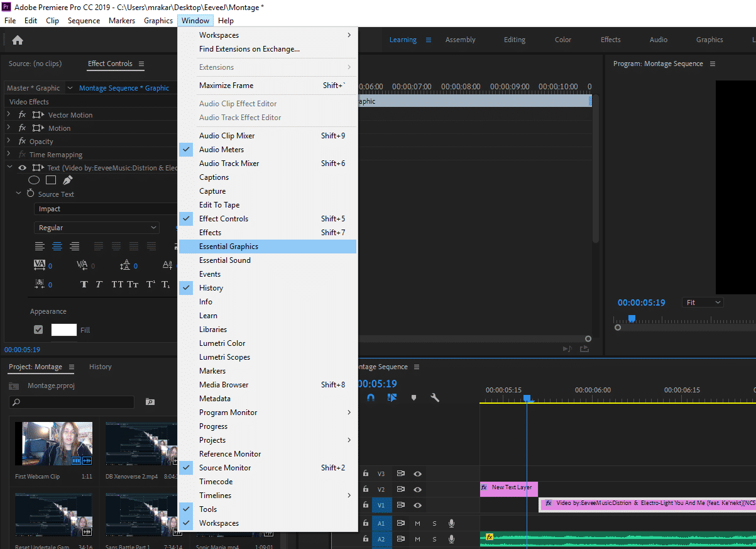Select Essential Graphics from the Window menu
Screen dimensions: 756x549
[228, 246]
